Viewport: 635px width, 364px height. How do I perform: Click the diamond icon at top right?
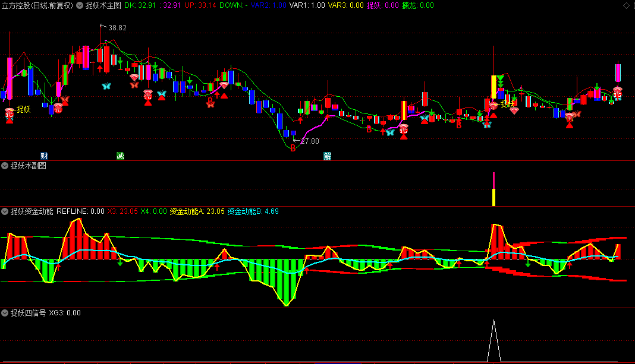(626, 6)
